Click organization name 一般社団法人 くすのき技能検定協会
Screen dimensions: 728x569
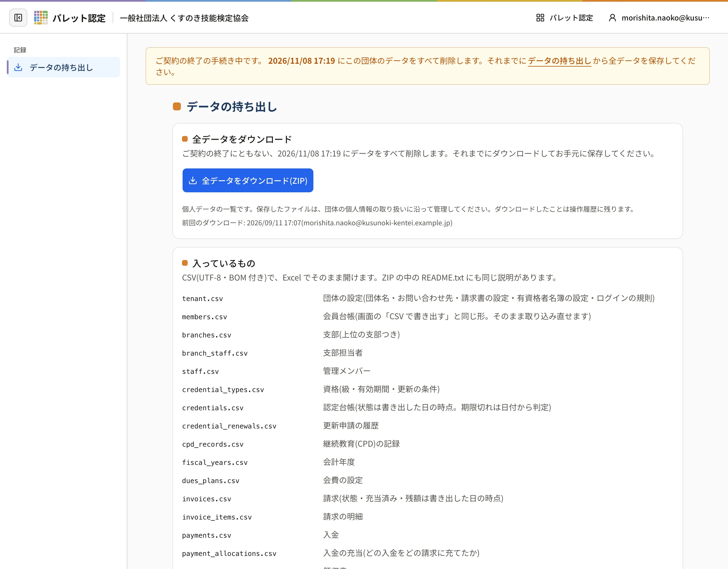click(x=184, y=18)
